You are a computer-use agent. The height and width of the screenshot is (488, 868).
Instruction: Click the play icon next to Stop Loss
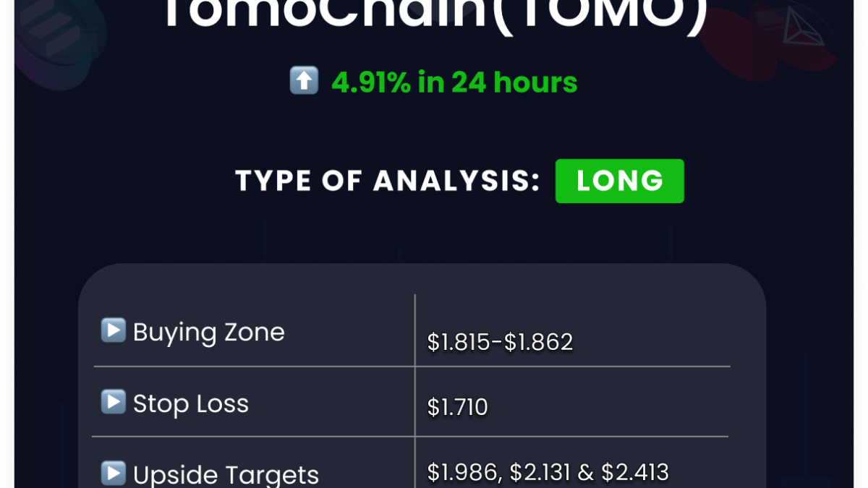click(113, 402)
